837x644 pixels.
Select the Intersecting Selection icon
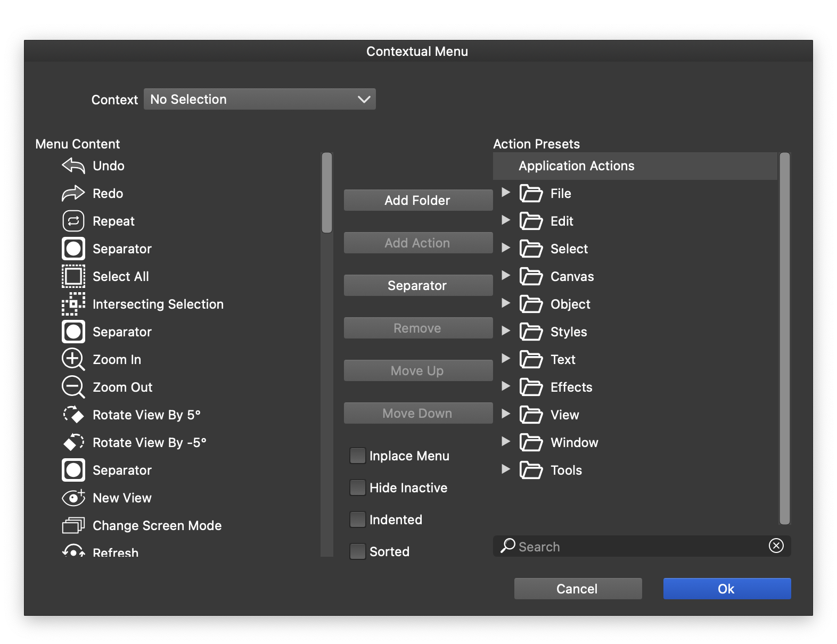click(x=73, y=304)
